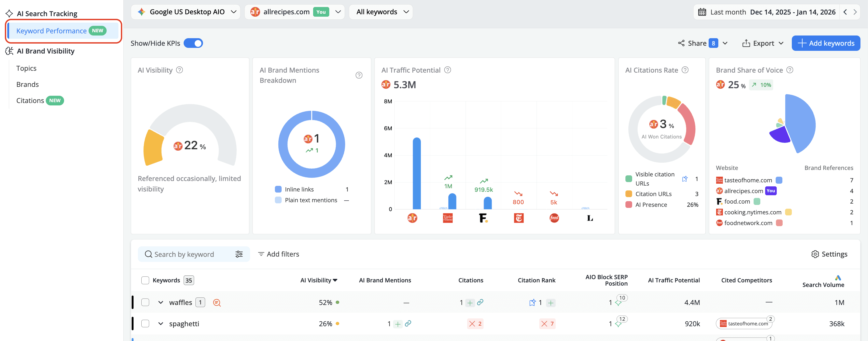Expand the spaghetti keyword row
Screen dimensions: 868x341
(x=161, y=324)
